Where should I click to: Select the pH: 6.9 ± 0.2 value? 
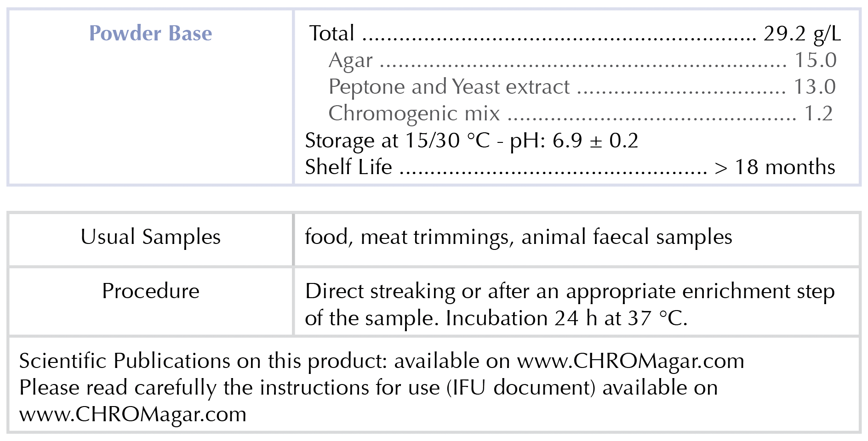[574, 141]
